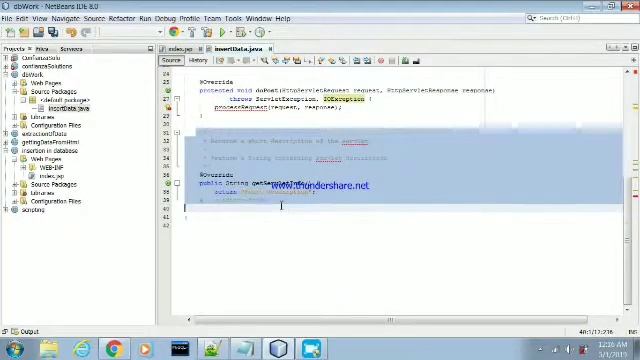This screenshot has width=640, height=360.
Task: Click the Debug Project toolbar icon
Action: (240, 32)
